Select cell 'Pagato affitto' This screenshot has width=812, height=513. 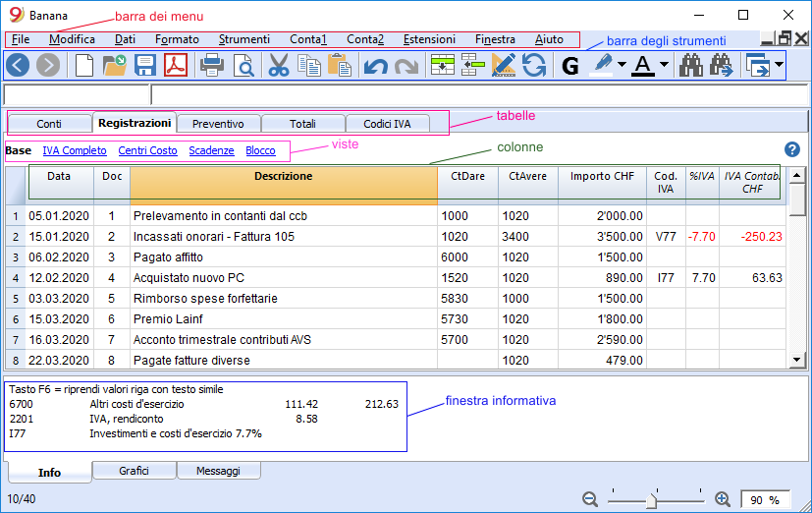[x=284, y=257]
